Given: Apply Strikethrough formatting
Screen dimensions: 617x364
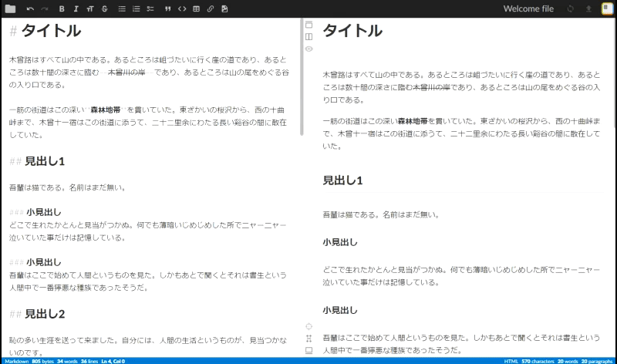Looking at the screenshot, I should click(104, 8).
